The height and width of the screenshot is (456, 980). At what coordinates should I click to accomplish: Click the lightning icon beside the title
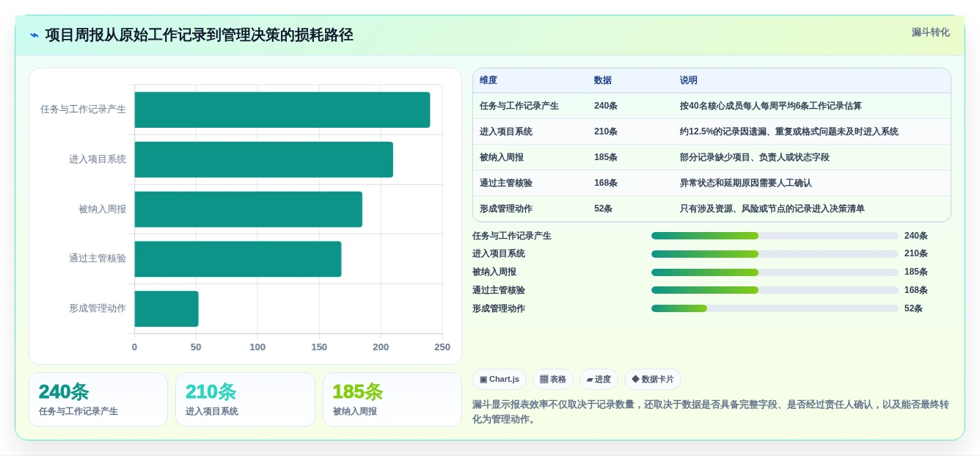(x=34, y=35)
